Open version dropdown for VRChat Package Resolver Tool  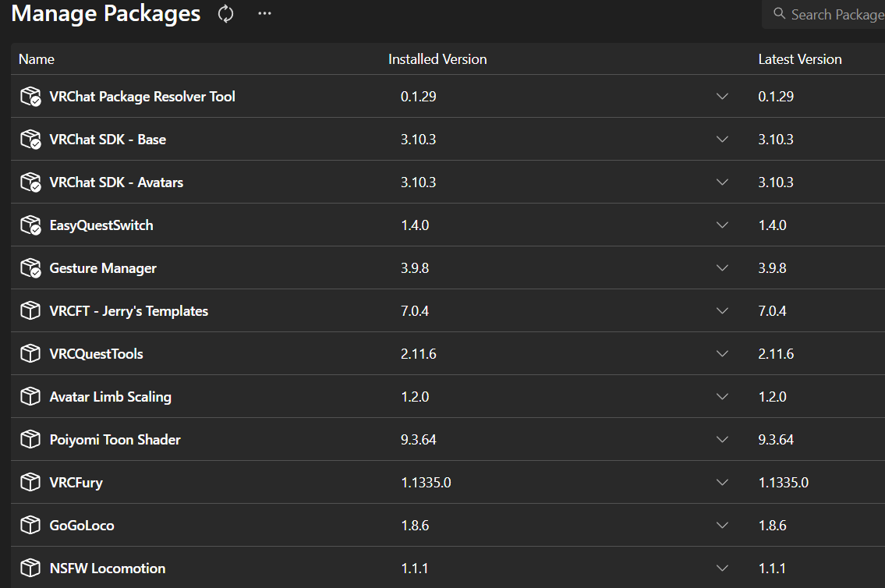pos(722,97)
